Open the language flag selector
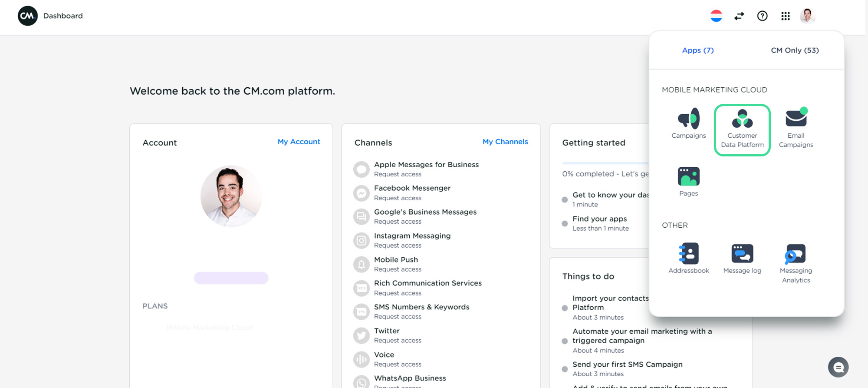 pos(716,16)
